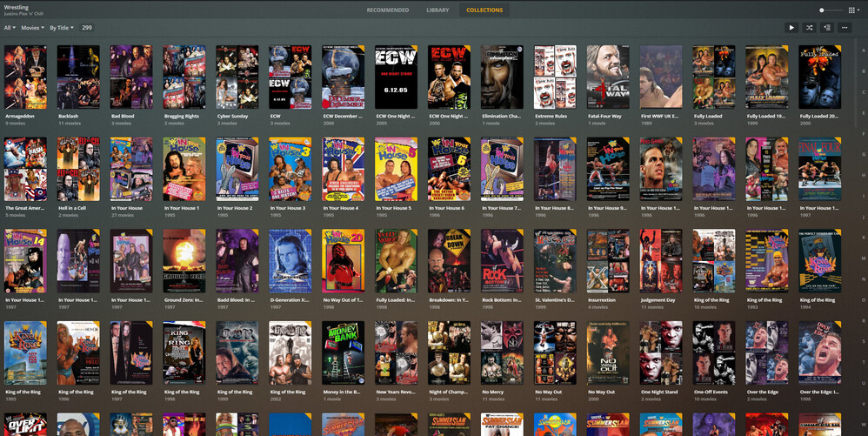Open the Backlash collection poster
The width and height of the screenshot is (868, 436).
[78, 77]
